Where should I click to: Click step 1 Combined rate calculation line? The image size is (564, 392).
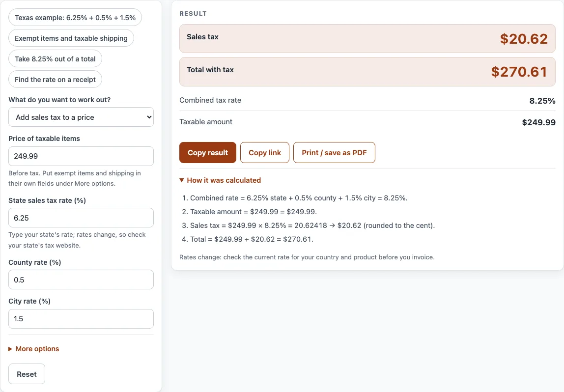(295, 198)
